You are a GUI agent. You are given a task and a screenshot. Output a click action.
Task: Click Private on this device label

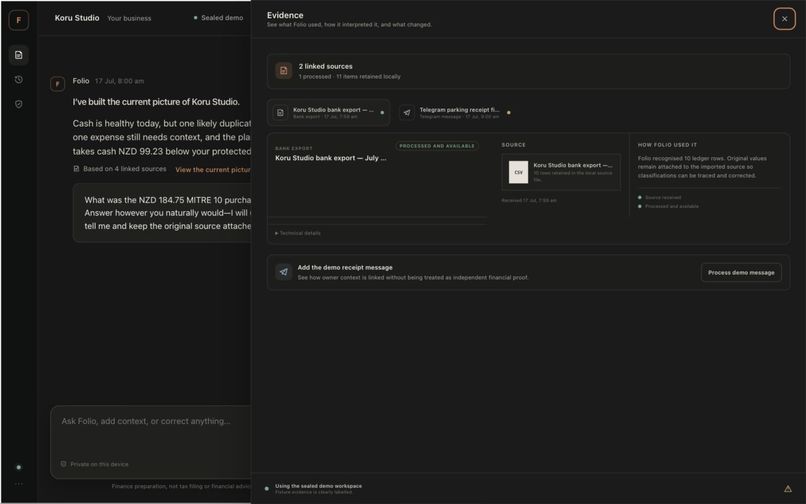point(99,464)
